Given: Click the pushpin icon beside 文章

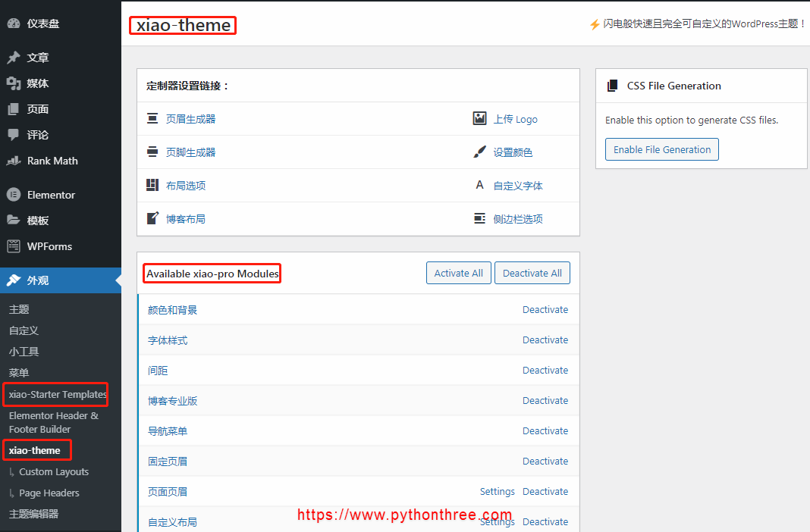Looking at the screenshot, I should point(14,58).
